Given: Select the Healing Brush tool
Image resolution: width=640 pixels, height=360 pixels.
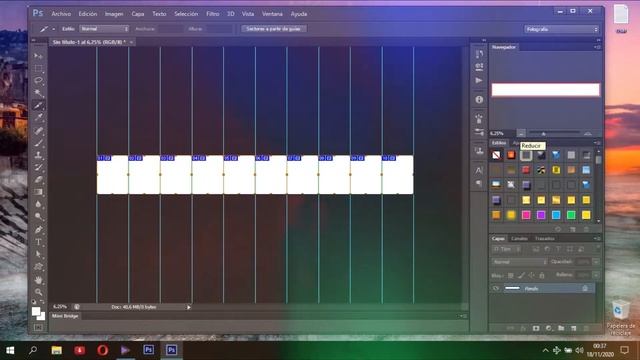Looking at the screenshot, I should tap(38, 131).
